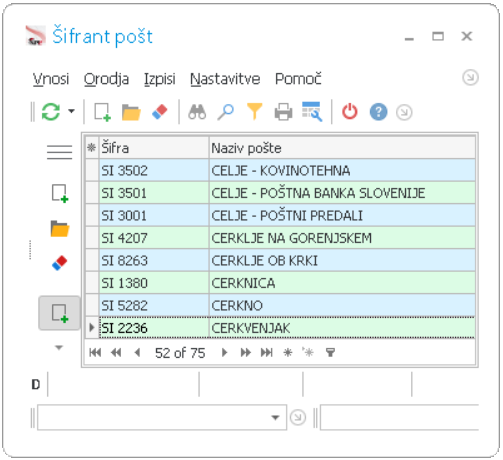Open the refresh dropdown arrow

click(71, 111)
